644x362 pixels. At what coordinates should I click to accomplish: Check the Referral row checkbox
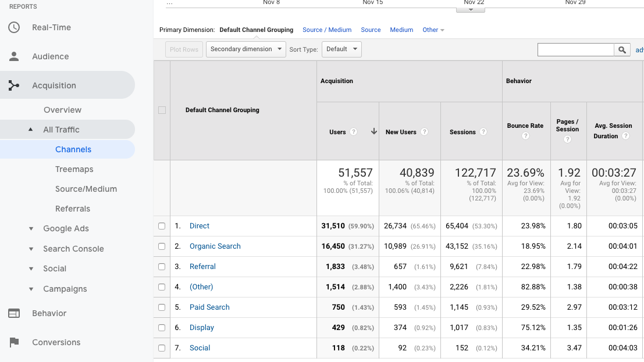click(162, 267)
